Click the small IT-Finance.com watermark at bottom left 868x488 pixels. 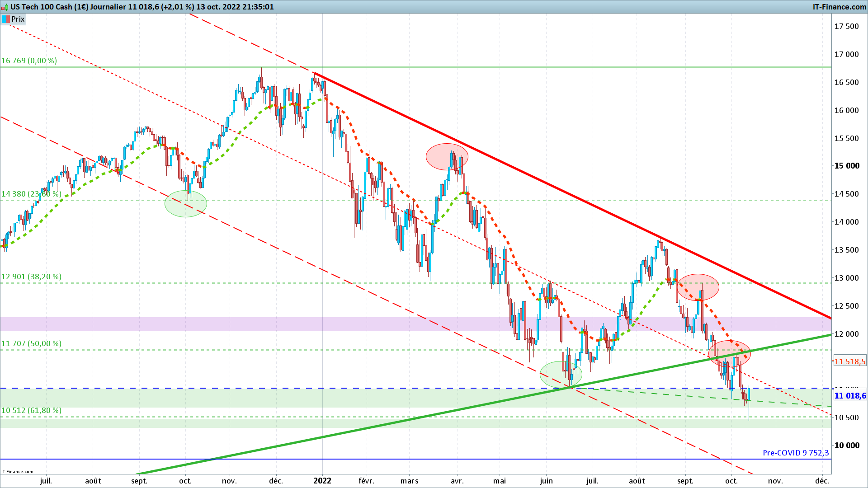17,471
